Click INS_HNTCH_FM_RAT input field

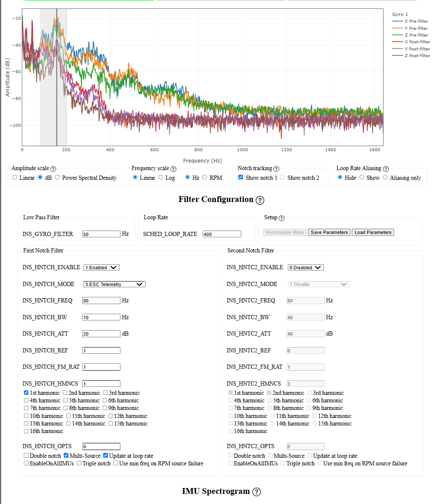(x=101, y=367)
